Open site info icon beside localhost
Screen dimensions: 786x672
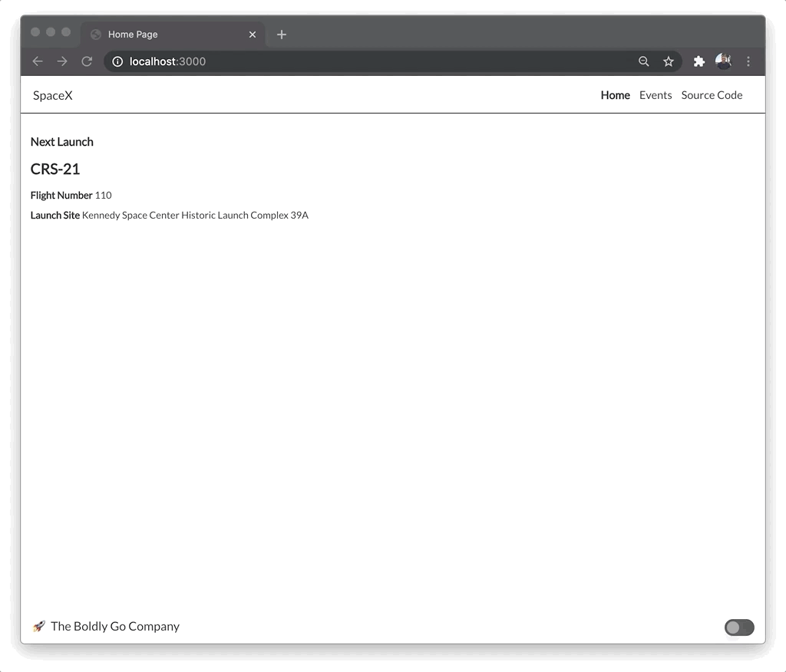click(x=117, y=61)
